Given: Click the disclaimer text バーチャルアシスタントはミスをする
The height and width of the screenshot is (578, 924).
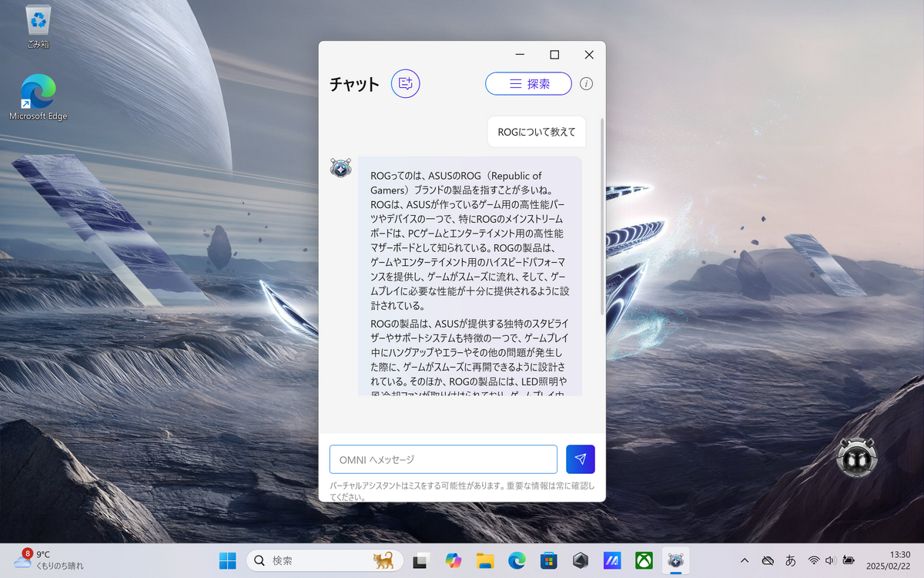Looking at the screenshot, I should 462,491.
